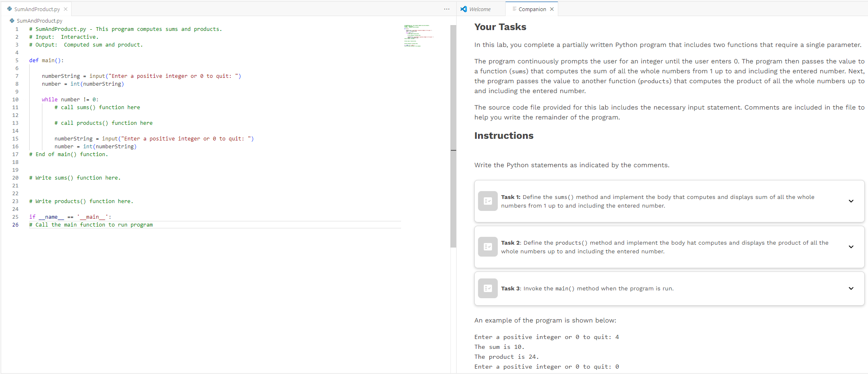868x374 pixels.
Task: Click the editor vertical scrollbar
Action: [453, 136]
